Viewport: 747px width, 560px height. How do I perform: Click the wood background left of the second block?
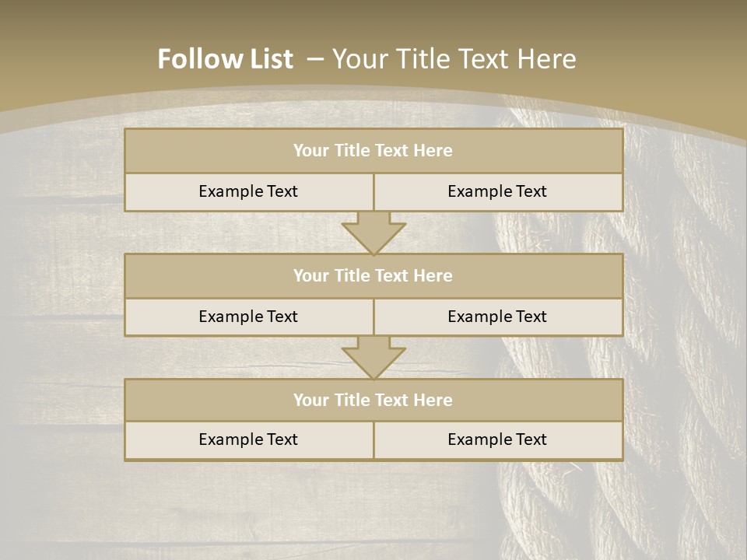[62, 296]
